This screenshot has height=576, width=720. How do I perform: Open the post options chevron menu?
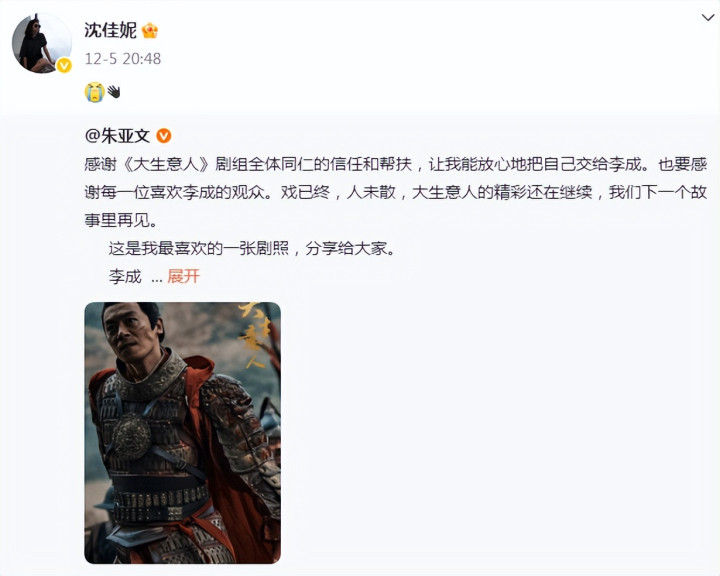(x=708, y=18)
